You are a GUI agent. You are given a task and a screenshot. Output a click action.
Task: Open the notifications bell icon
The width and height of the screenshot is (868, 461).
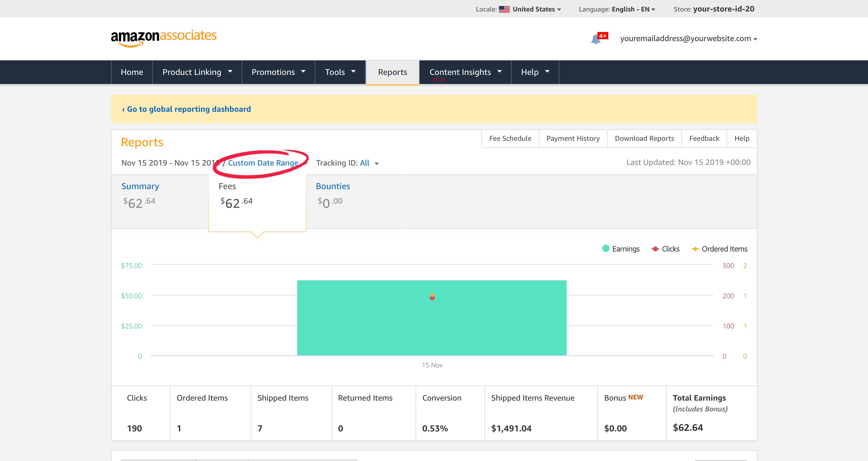(596, 39)
